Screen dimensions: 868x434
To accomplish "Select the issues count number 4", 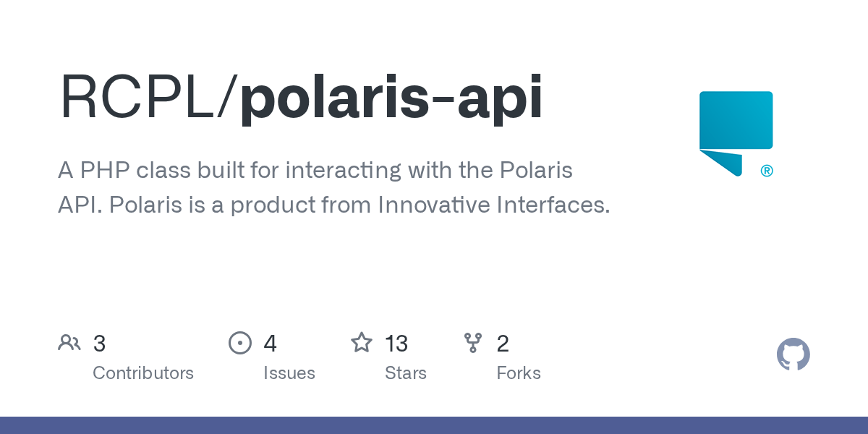I will [x=270, y=344].
